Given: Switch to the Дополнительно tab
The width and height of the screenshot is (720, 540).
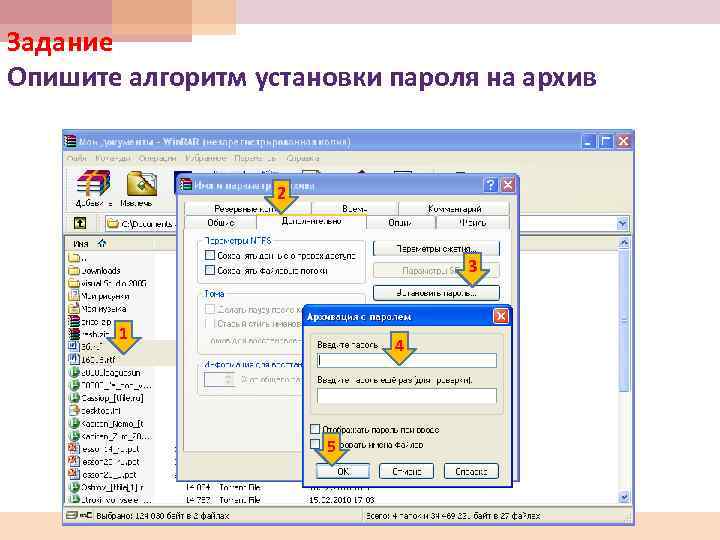Looking at the screenshot, I should pos(311,221).
